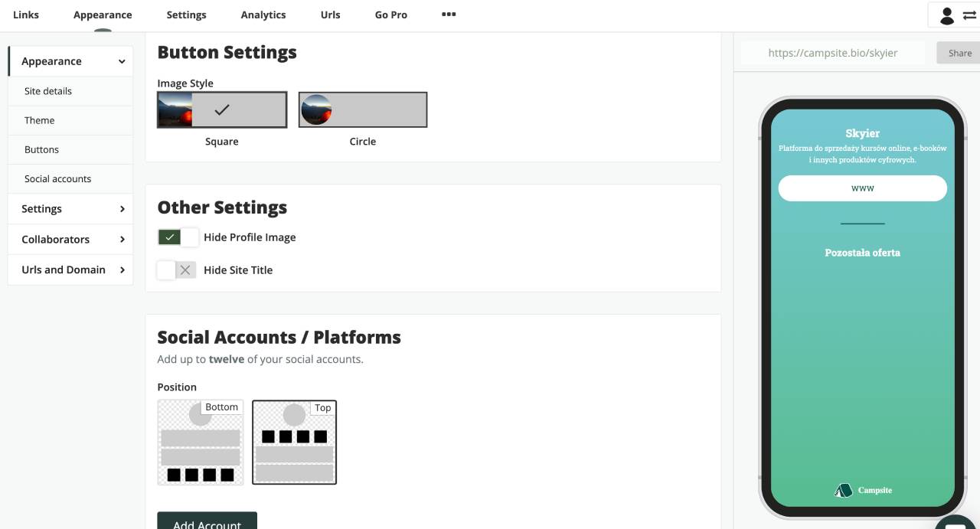Viewport: 980px width, 529px height.
Task: Choose Bottom social accounts position
Action: click(201, 442)
